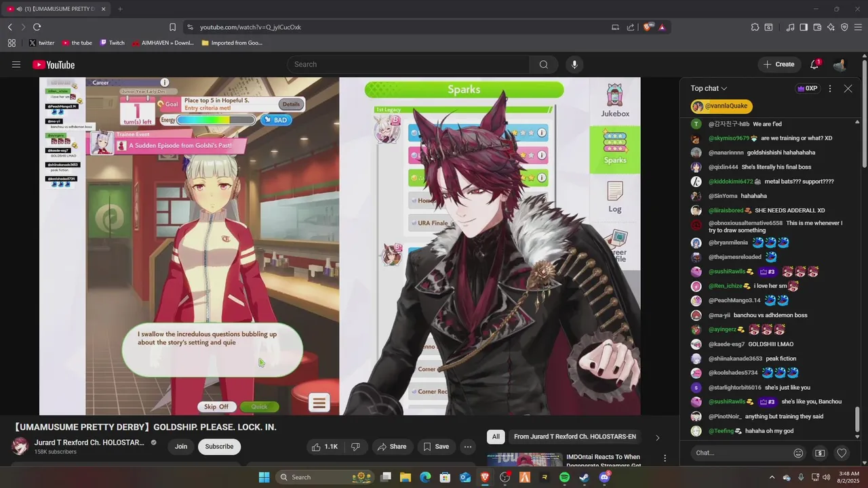This screenshot has height=488, width=868.
Task: Open Brave Leo AI sparkle icon
Action: tap(831, 27)
